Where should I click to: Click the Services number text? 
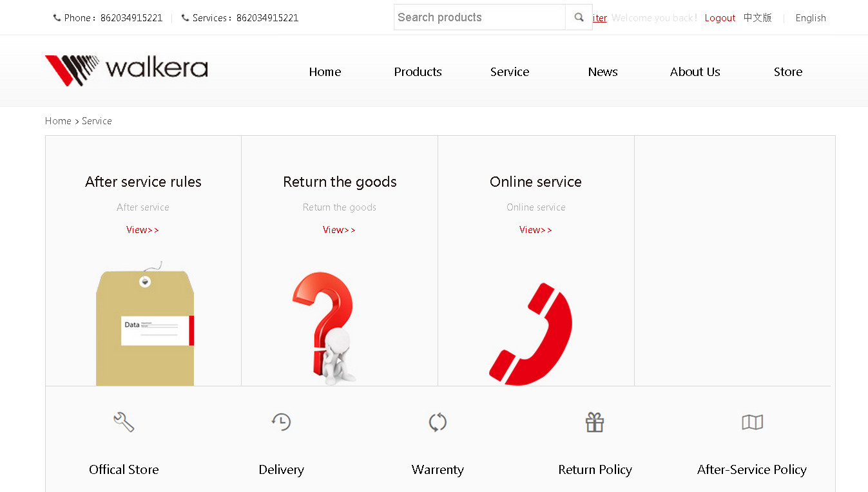tap(267, 18)
